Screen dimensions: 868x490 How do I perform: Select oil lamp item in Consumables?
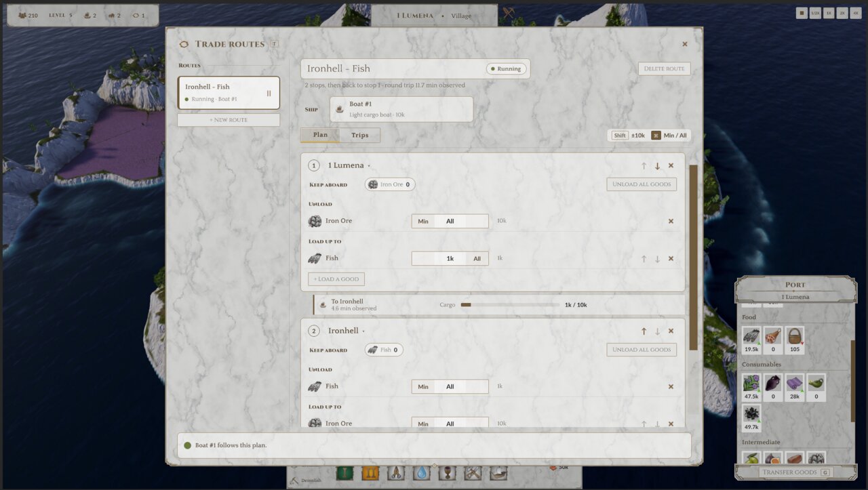pos(816,388)
